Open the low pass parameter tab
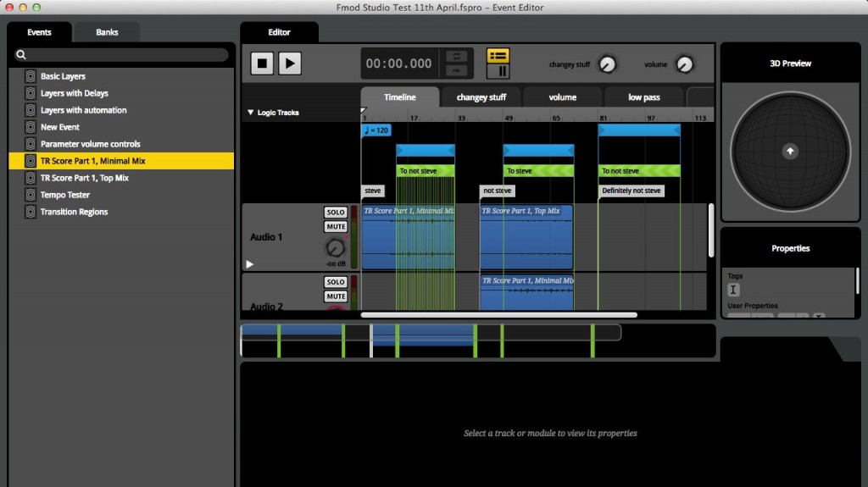This screenshot has width=868, height=487. [643, 97]
